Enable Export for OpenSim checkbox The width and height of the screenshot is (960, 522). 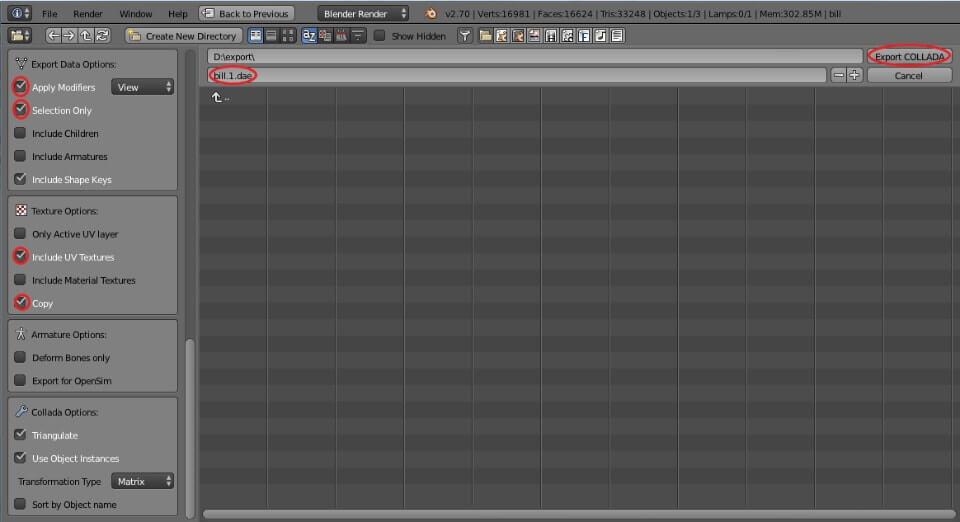click(20, 380)
